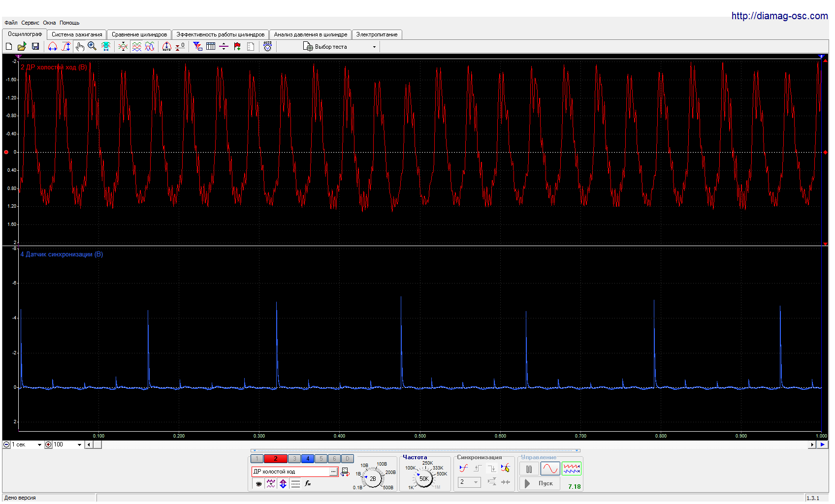Select the green-bordered multi-waveform mode
The image size is (835, 504).
pyautogui.click(x=572, y=469)
